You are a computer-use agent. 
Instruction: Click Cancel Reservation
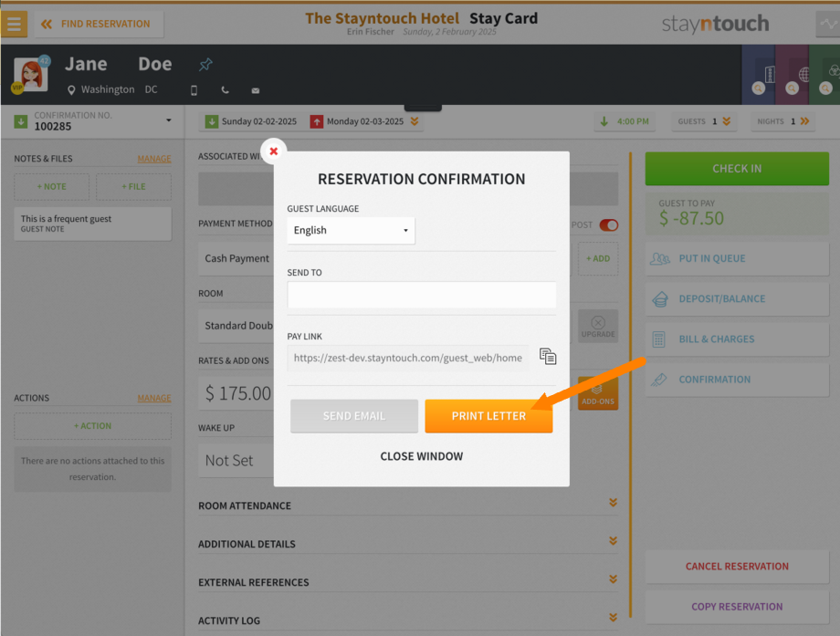(737, 567)
